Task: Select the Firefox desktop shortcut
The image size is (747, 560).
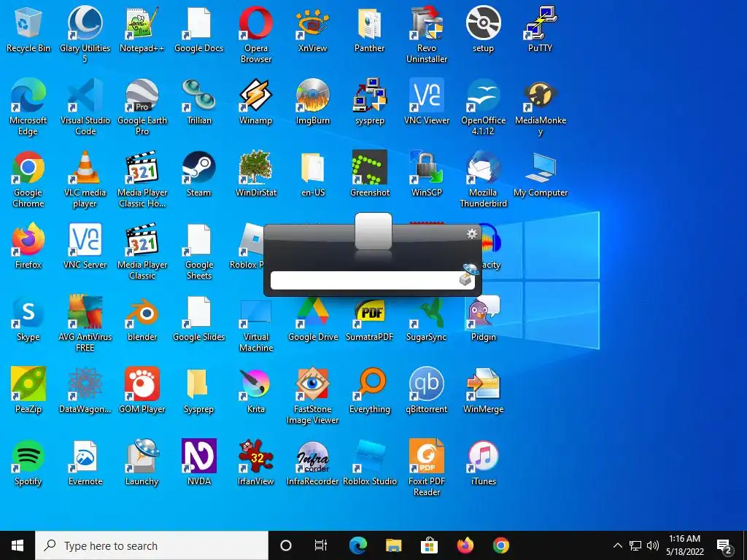Action: (x=28, y=246)
